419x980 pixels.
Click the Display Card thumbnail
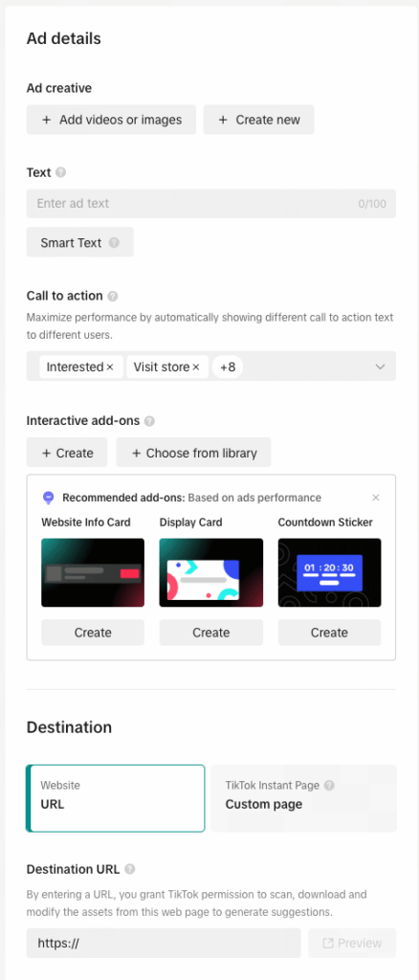tap(211, 572)
